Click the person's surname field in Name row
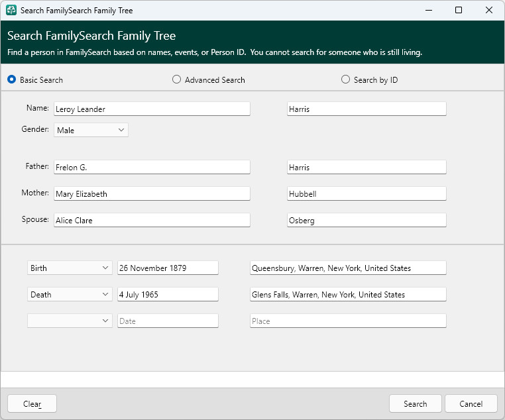505x420 pixels. tap(366, 109)
